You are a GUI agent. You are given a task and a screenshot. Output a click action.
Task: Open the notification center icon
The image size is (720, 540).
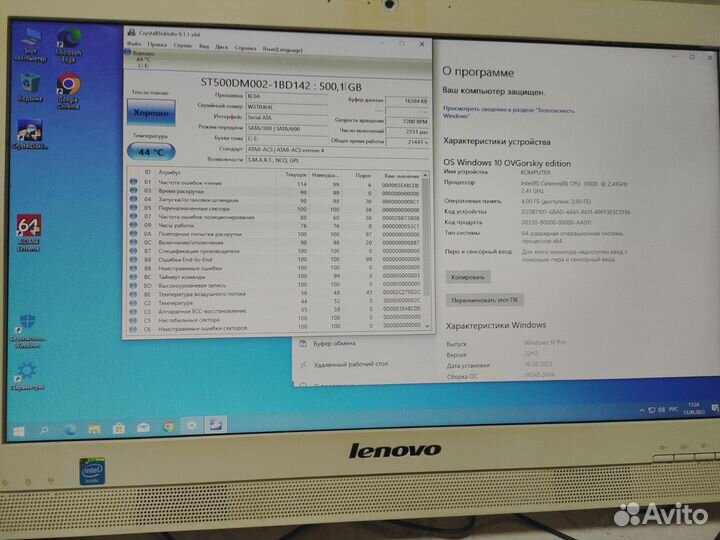point(714,408)
